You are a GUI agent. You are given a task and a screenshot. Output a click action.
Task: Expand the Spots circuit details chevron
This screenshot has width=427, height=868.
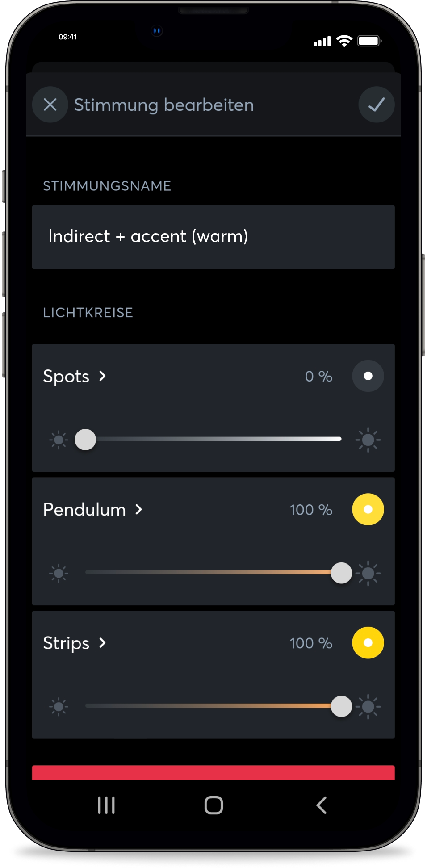(x=103, y=376)
